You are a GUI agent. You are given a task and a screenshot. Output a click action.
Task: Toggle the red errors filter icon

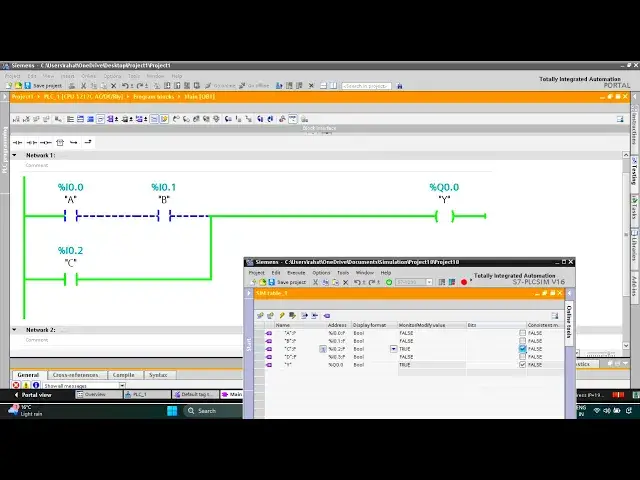pos(16,385)
